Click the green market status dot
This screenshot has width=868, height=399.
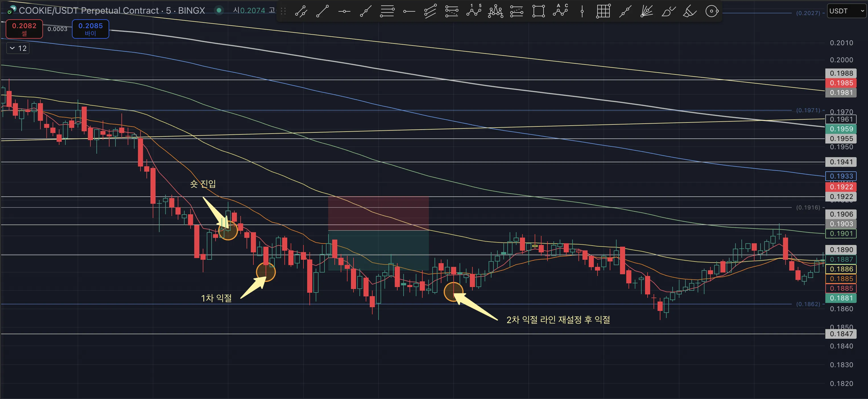coord(219,10)
